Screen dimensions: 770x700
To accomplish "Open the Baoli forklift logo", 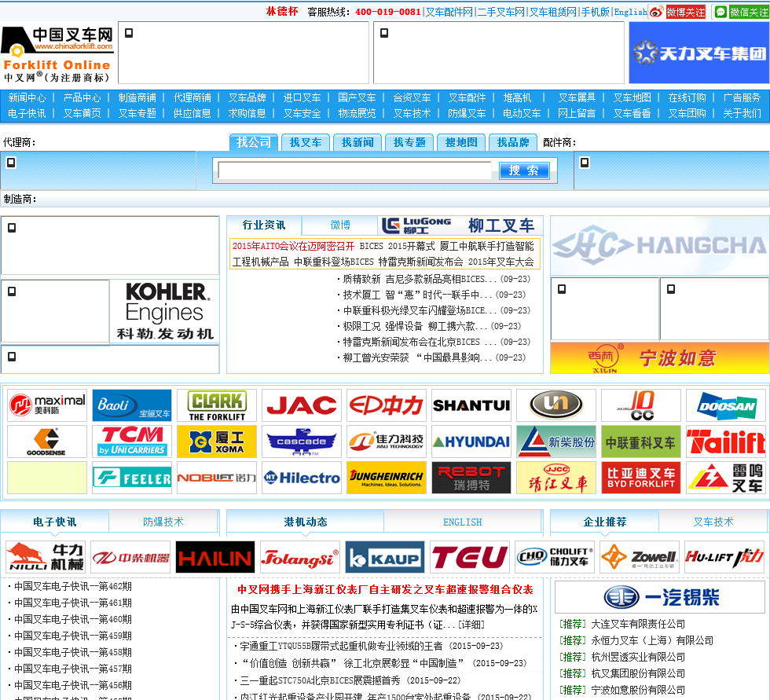I will pos(132,405).
